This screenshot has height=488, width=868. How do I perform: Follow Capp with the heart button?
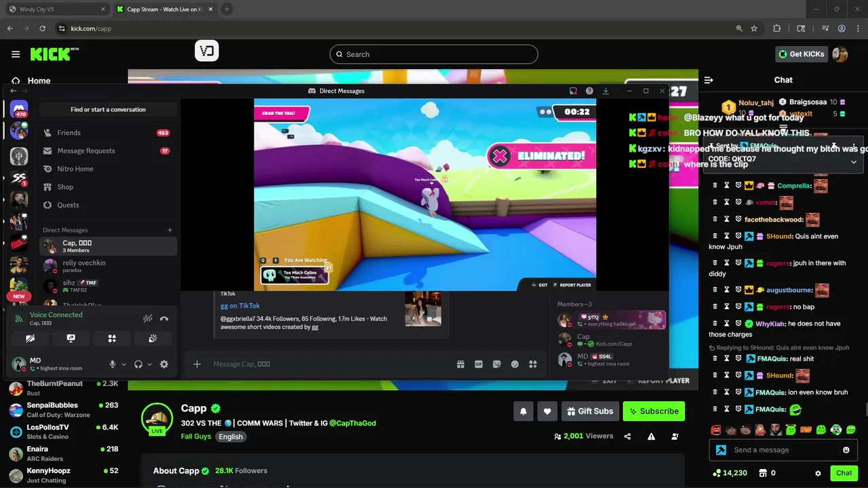(x=547, y=411)
